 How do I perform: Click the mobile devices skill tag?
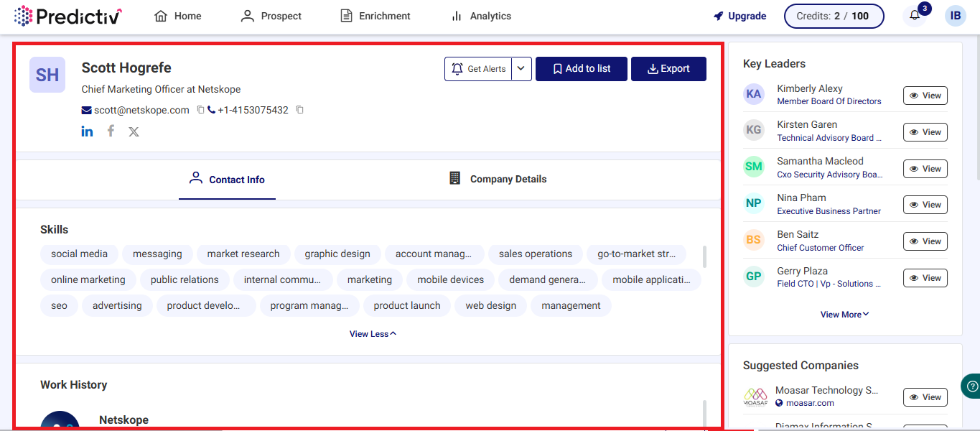click(451, 279)
